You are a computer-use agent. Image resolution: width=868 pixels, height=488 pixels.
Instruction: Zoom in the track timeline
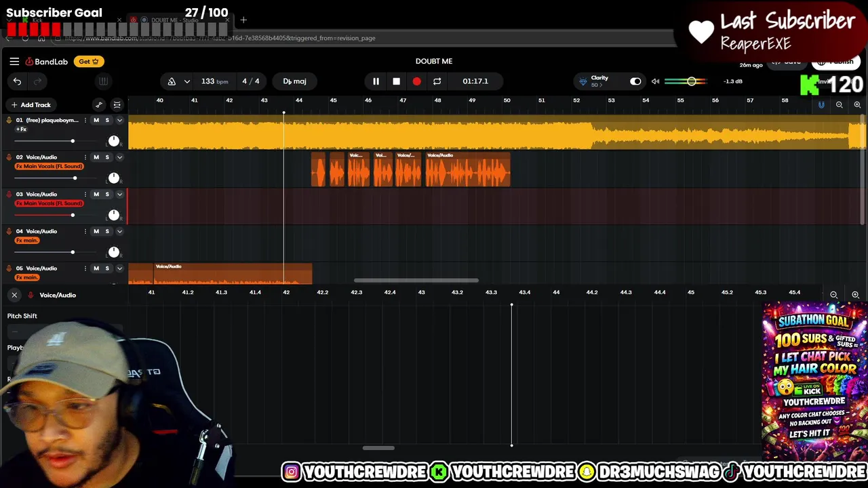pyautogui.click(x=857, y=105)
